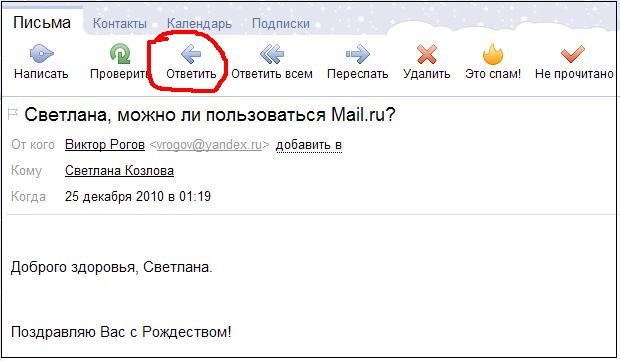Open recipient link Светлана Козлова
This screenshot has width=620, height=361.
click(119, 171)
